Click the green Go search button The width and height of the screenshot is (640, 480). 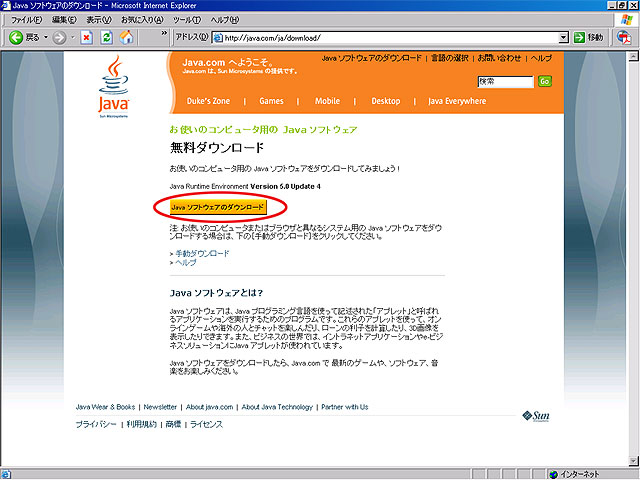tap(544, 81)
